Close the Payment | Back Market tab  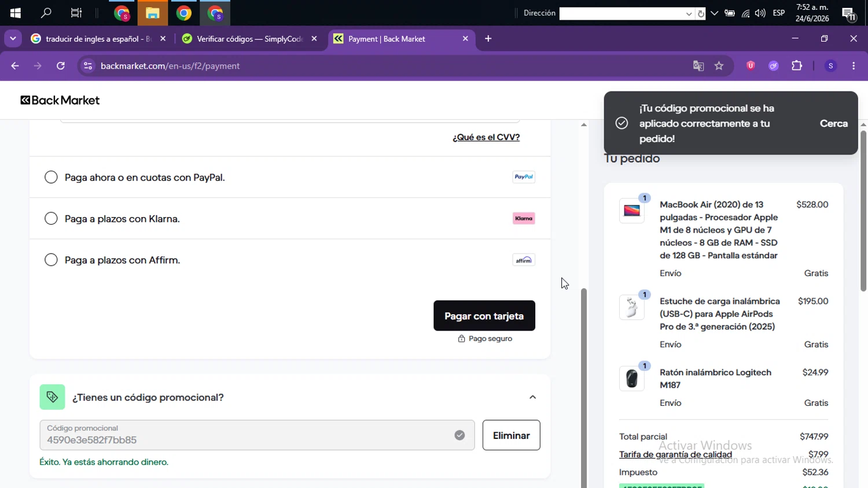466,39
